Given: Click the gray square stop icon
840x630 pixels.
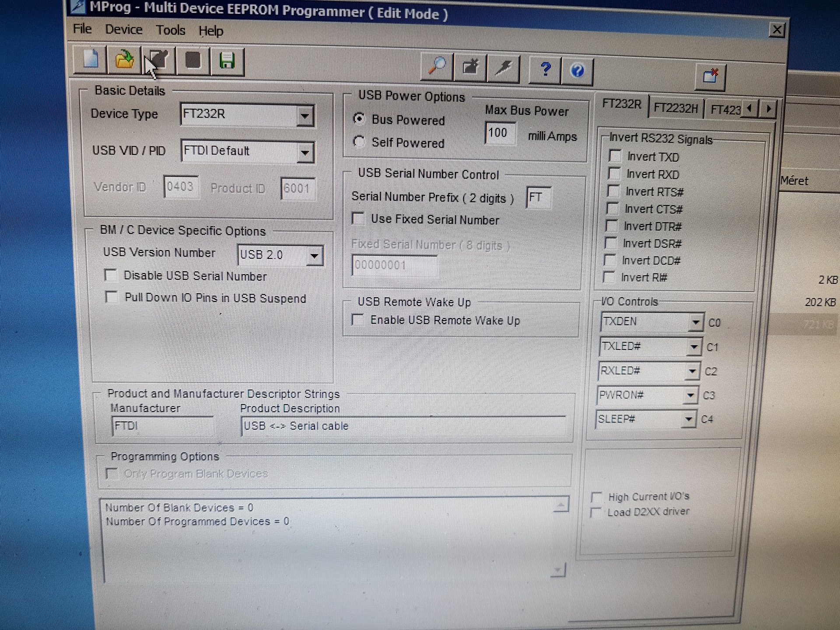Looking at the screenshot, I should (193, 60).
